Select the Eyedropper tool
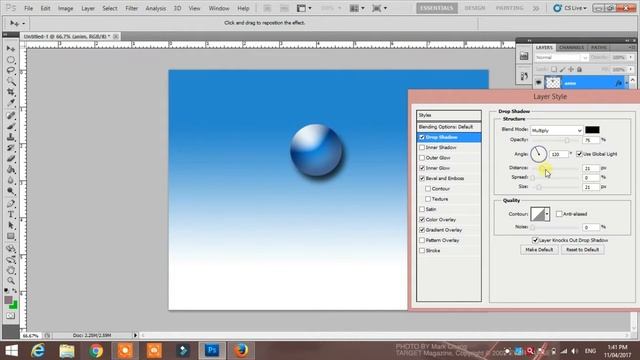 [x=11, y=103]
